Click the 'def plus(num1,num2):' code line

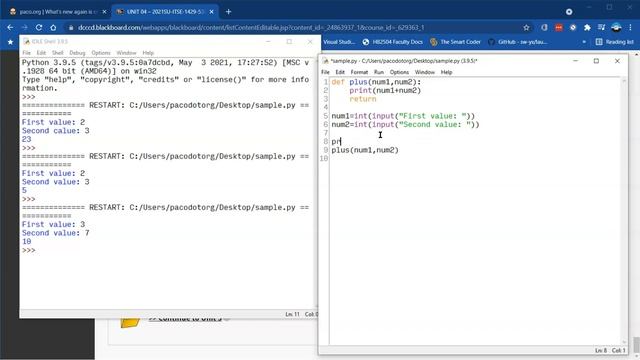tap(376, 82)
